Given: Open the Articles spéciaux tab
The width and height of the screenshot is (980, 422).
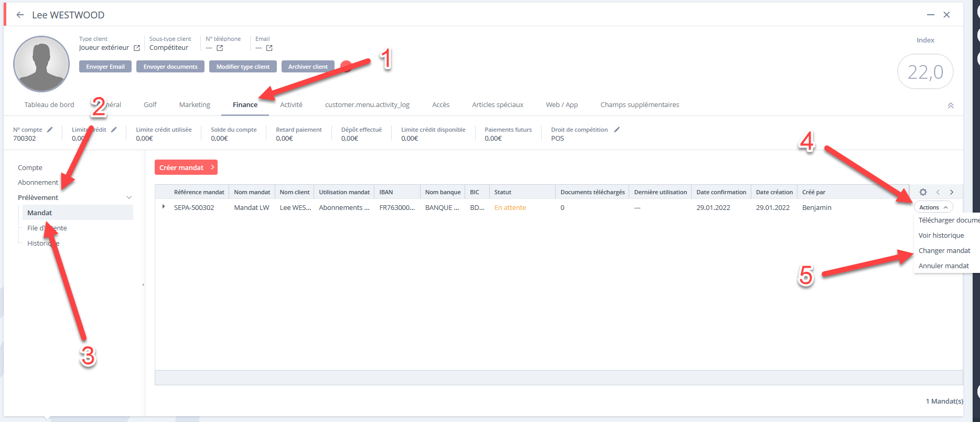Looking at the screenshot, I should (x=498, y=104).
